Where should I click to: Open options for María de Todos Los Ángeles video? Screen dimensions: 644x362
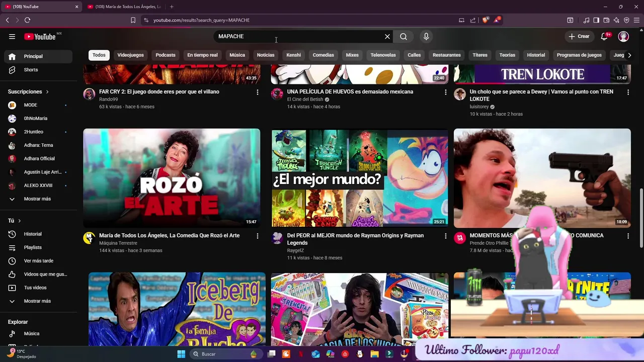tap(258, 236)
